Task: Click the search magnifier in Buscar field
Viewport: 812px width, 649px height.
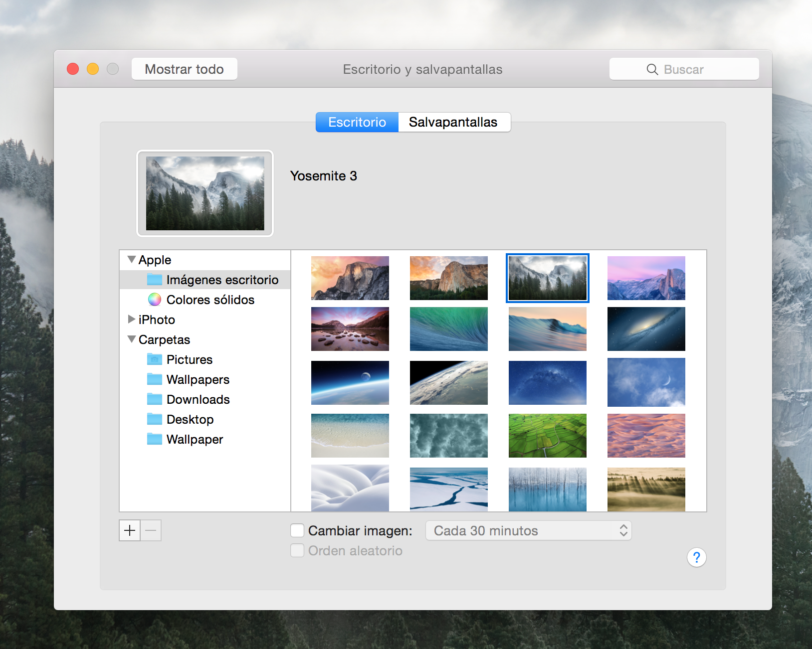Action: 652,69
